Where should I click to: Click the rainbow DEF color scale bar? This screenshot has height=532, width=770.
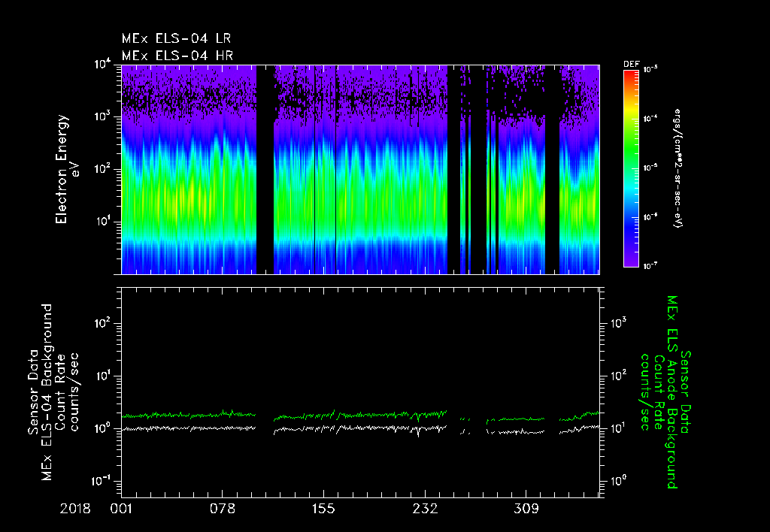631,168
